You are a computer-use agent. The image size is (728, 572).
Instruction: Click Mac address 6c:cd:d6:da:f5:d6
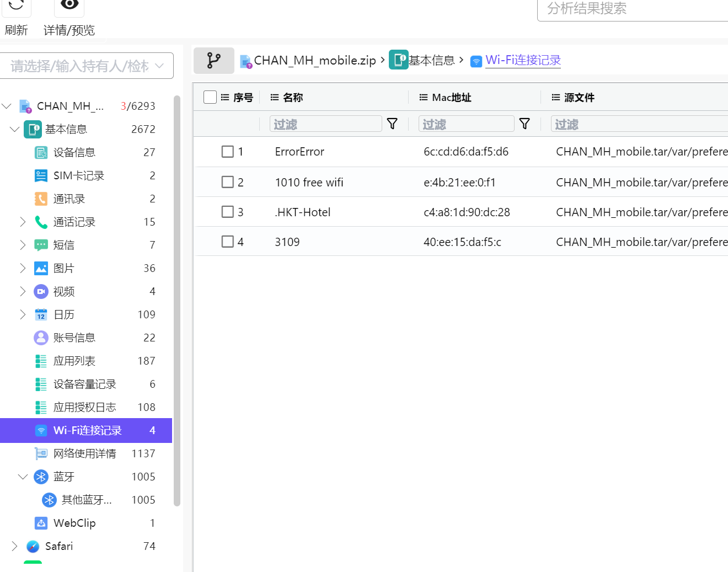point(466,152)
